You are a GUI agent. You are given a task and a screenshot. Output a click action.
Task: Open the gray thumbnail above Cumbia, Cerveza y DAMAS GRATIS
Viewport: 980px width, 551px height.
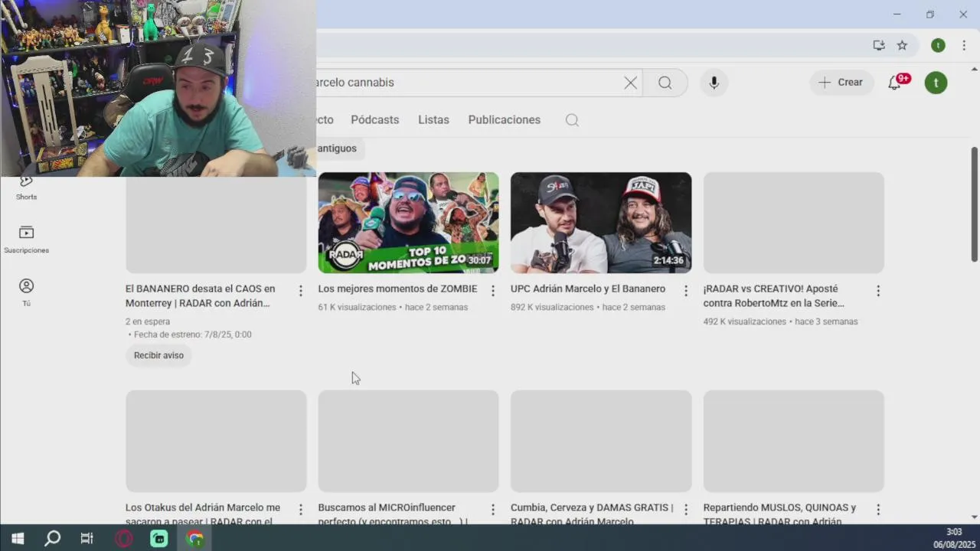click(x=601, y=441)
